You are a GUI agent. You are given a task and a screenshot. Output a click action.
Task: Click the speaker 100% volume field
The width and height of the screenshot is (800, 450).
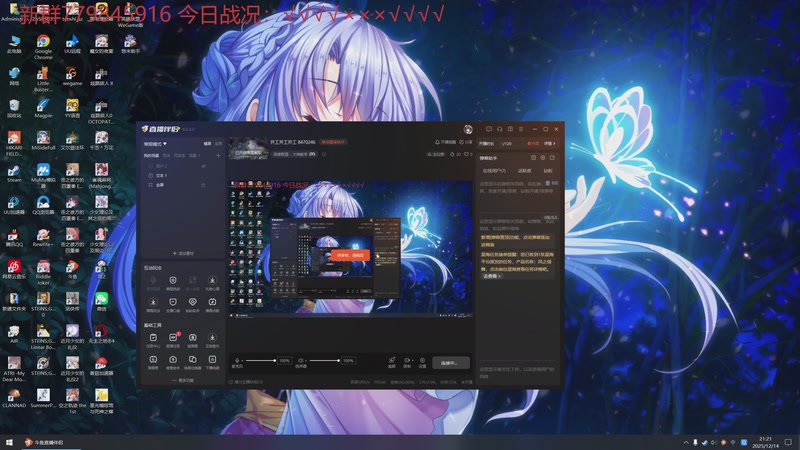pos(348,361)
